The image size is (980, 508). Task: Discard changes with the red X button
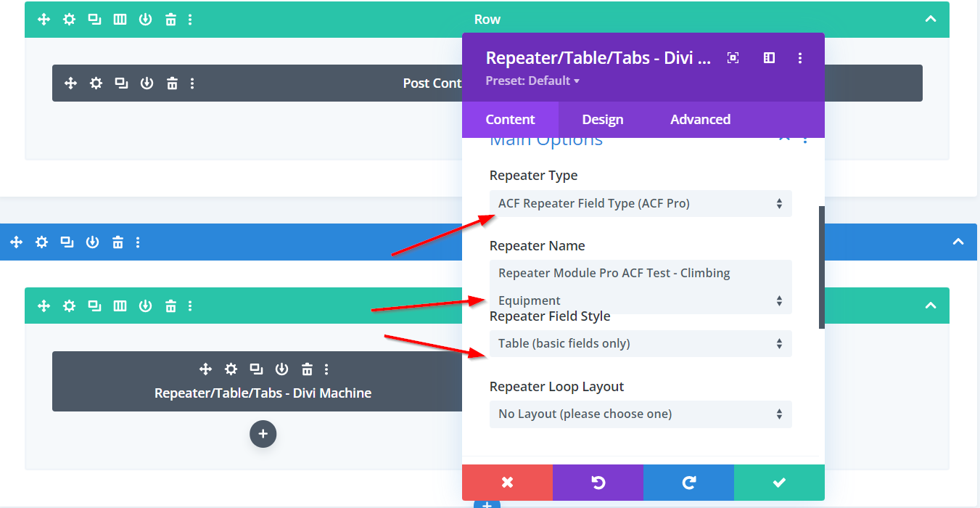[x=507, y=483]
